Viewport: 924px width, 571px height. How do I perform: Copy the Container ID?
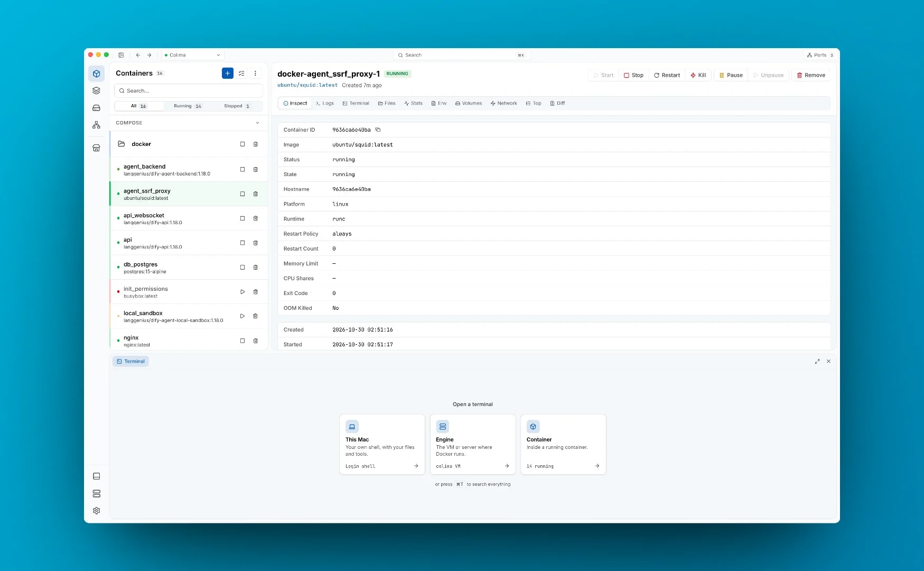pyautogui.click(x=378, y=130)
